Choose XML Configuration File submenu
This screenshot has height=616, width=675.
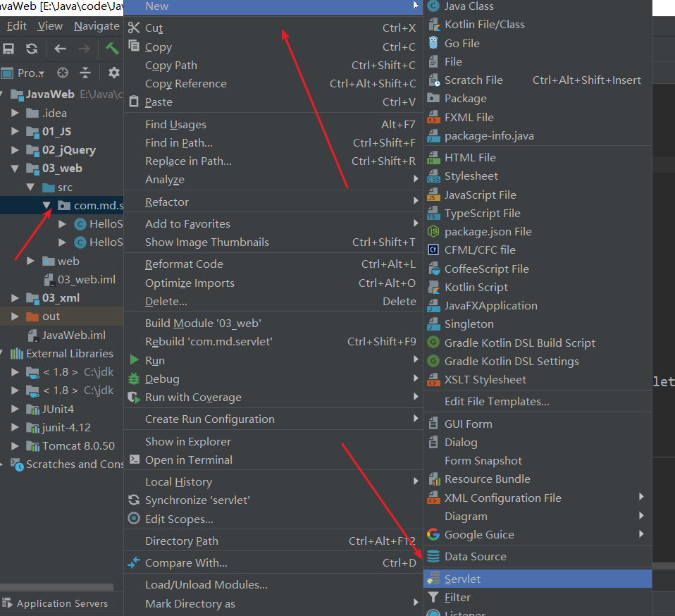click(x=538, y=498)
